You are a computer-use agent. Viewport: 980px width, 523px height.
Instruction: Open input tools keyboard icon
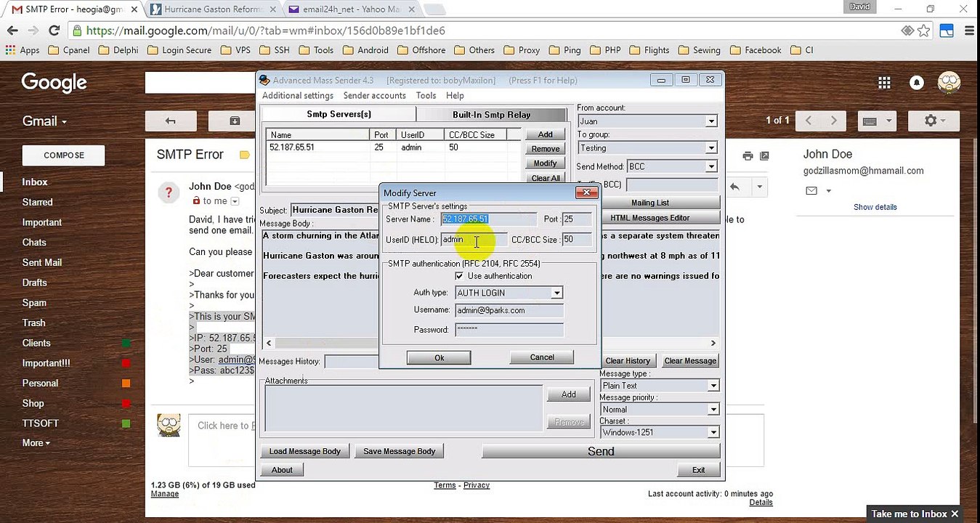[x=877, y=121]
